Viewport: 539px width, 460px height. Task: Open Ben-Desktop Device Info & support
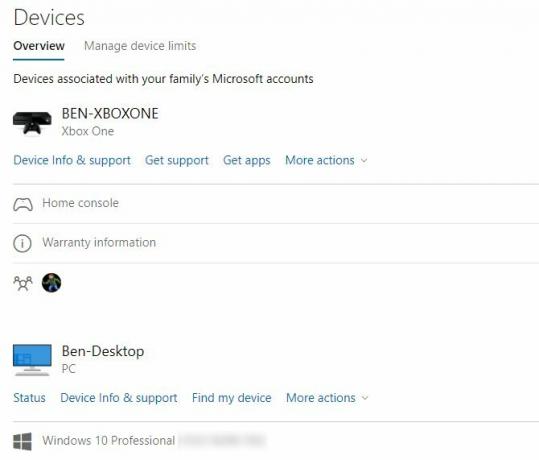point(119,398)
